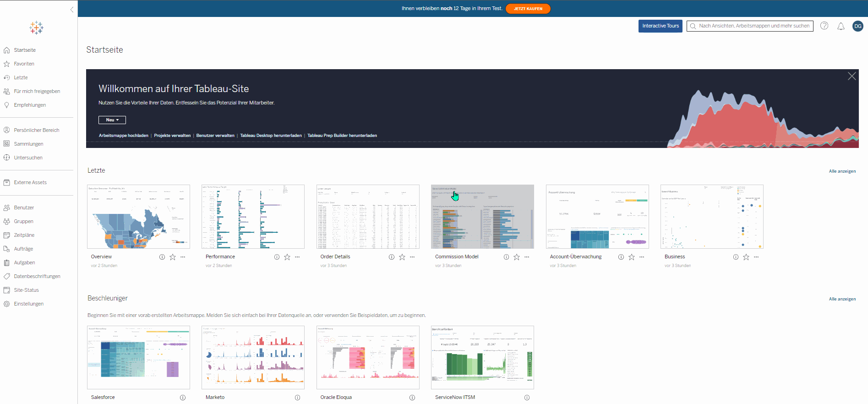Click Projekte verwalten link

coord(172,136)
